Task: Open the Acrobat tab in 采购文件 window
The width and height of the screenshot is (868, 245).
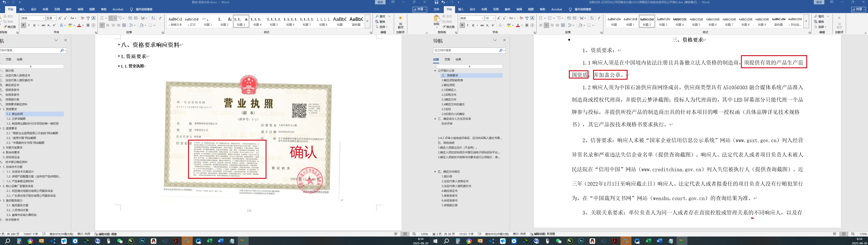Action: [x=557, y=9]
